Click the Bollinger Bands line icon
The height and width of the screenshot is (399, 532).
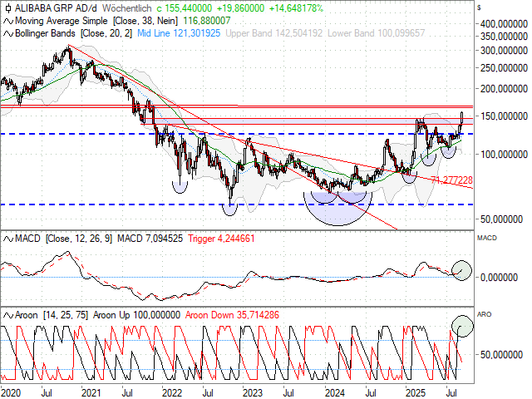[x=8, y=34]
